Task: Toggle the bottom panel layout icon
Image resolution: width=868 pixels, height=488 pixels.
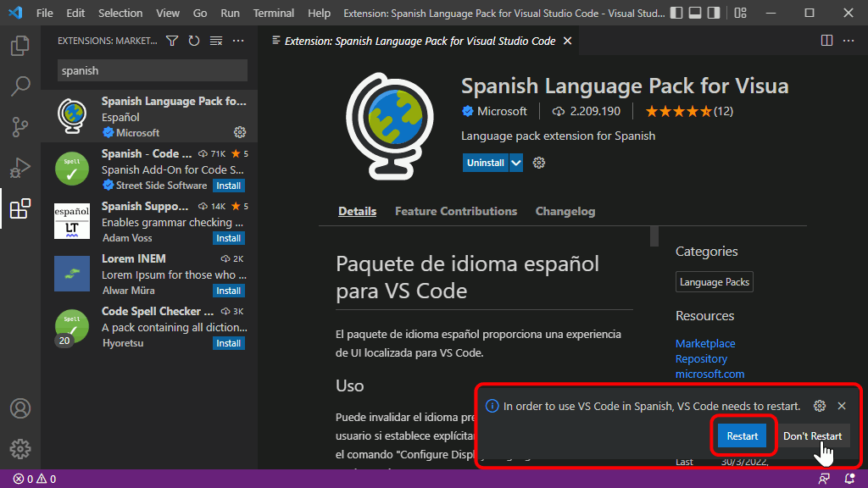Action: [x=695, y=13]
